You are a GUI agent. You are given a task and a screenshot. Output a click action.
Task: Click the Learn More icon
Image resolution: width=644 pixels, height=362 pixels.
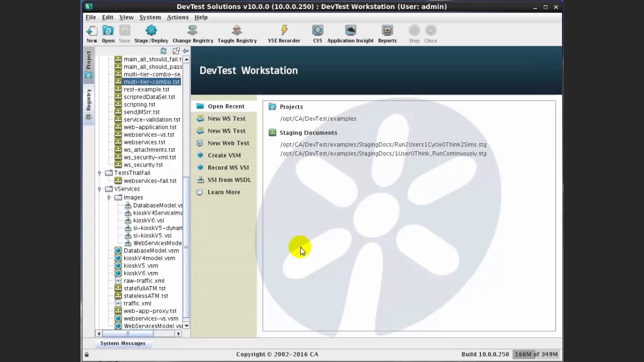200,192
